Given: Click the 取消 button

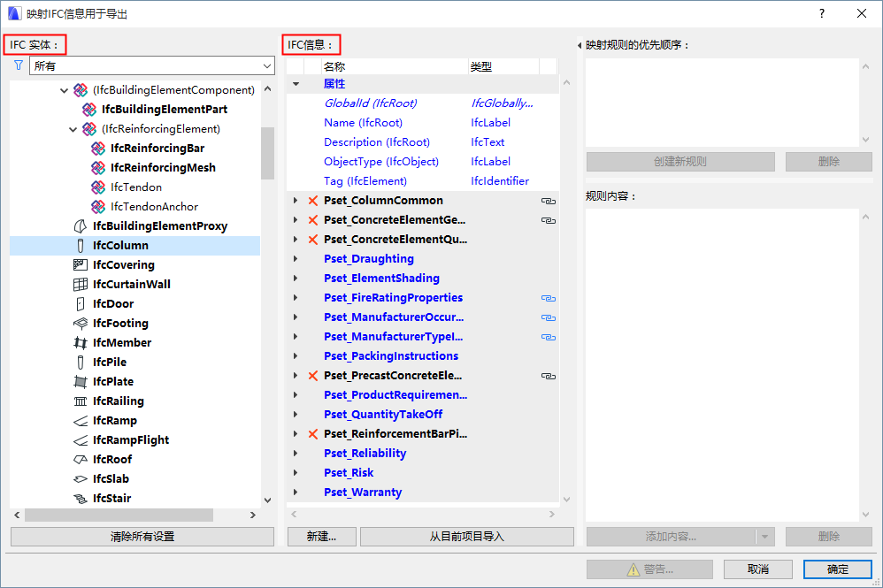Looking at the screenshot, I should (x=758, y=569).
